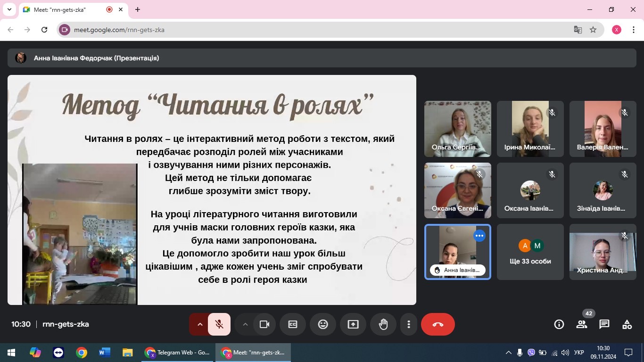The width and height of the screenshot is (644, 362).
Task: Open the meeting details info icon
Action: pyautogui.click(x=559, y=324)
